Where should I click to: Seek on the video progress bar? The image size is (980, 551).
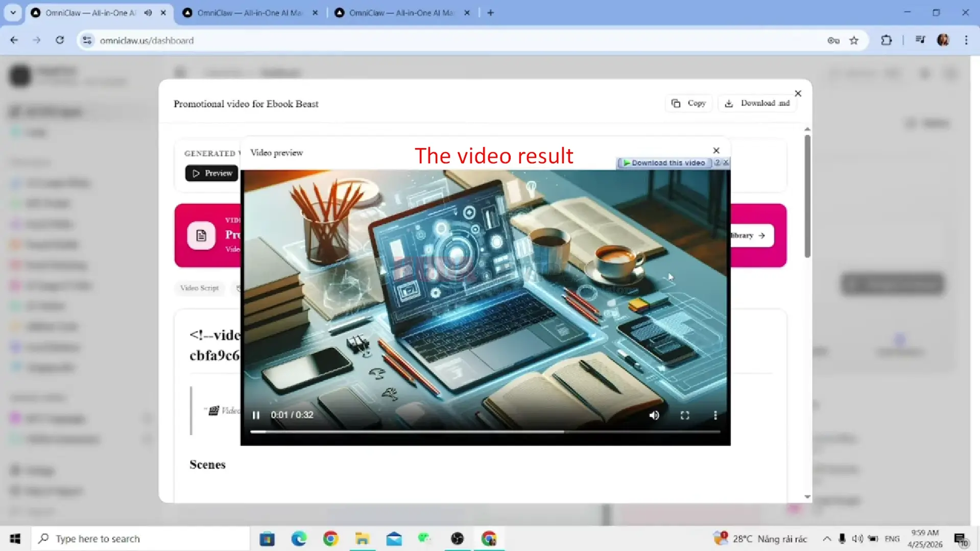pos(485,432)
